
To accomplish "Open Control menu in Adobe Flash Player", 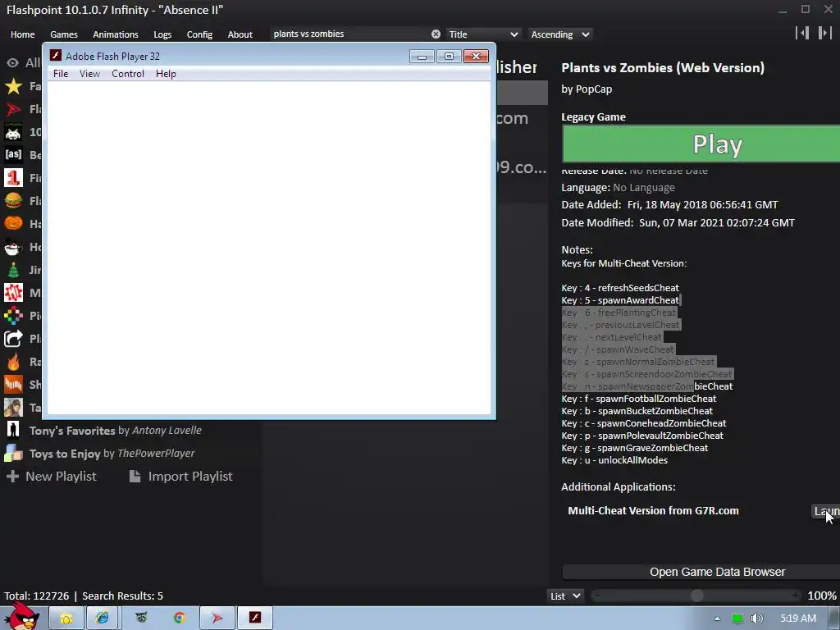I will [128, 74].
